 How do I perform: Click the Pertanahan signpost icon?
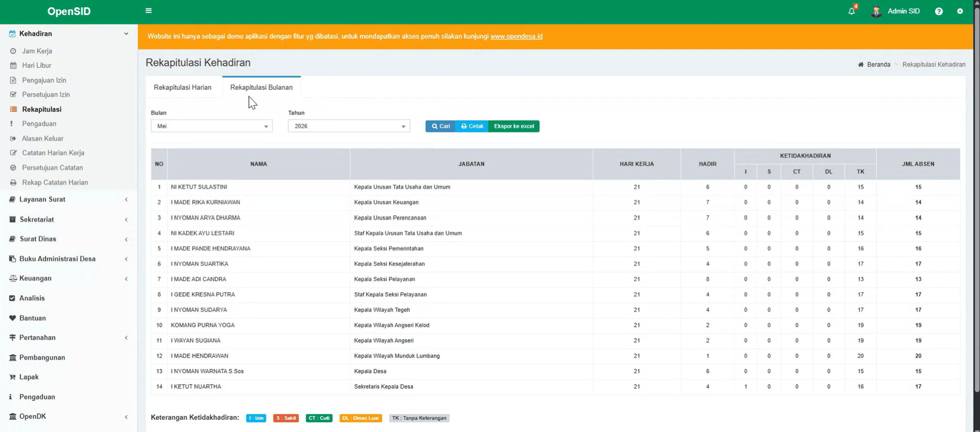(12, 337)
